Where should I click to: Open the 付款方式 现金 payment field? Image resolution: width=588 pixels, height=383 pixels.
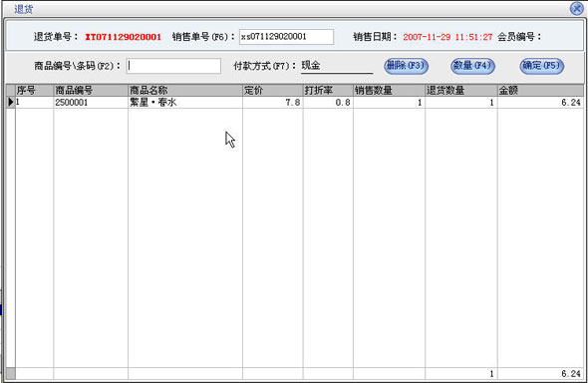[337, 66]
